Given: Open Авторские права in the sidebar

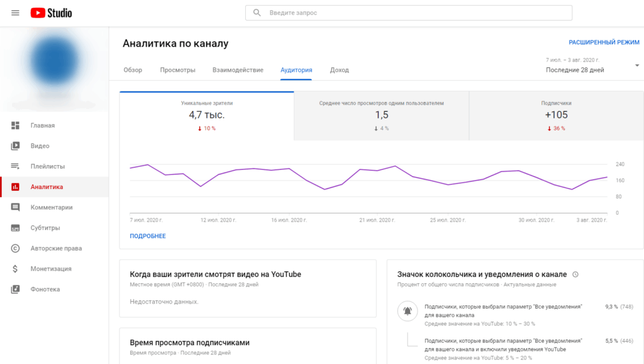Looking at the screenshot, I should 55,248.
